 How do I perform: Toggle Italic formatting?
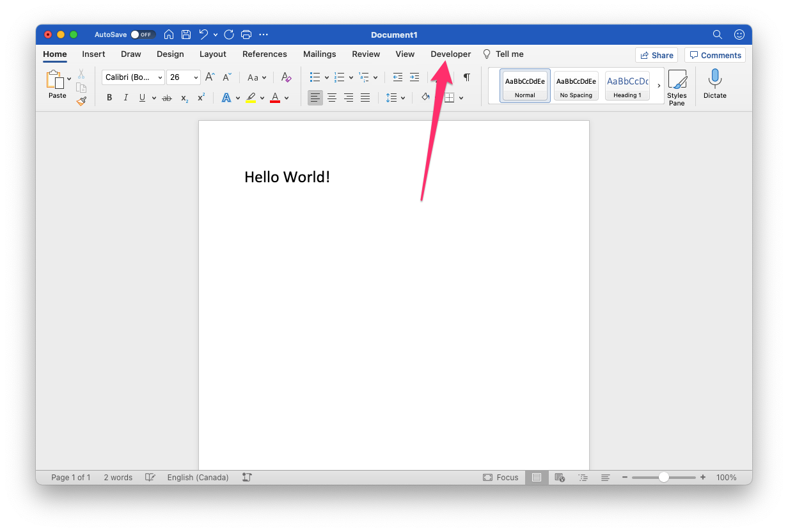(x=126, y=98)
